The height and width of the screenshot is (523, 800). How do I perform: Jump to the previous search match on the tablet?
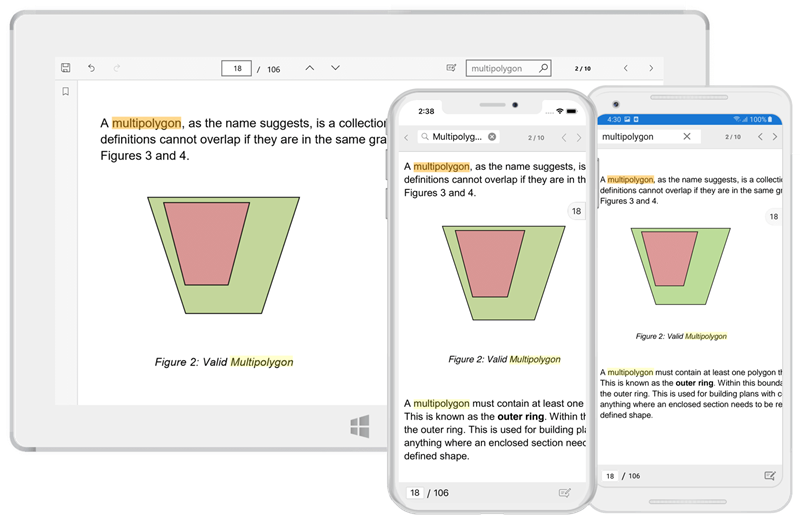click(x=626, y=68)
